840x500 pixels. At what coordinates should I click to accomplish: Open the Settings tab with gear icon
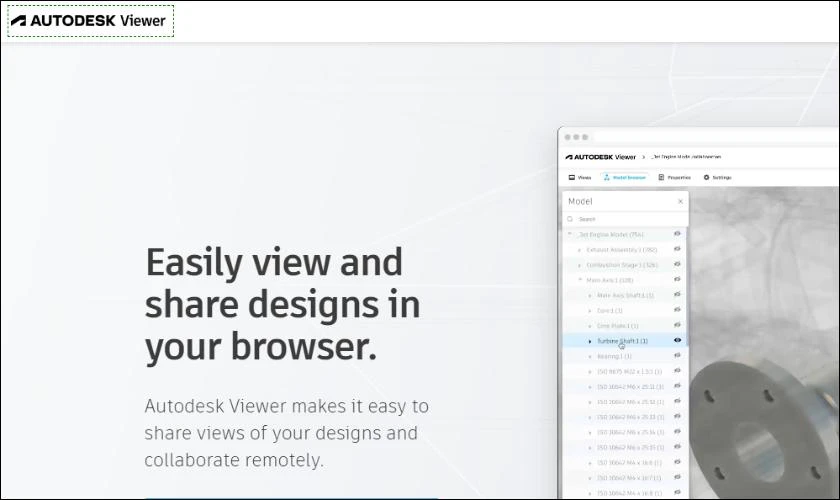pyautogui.click(x=717, y=177)
